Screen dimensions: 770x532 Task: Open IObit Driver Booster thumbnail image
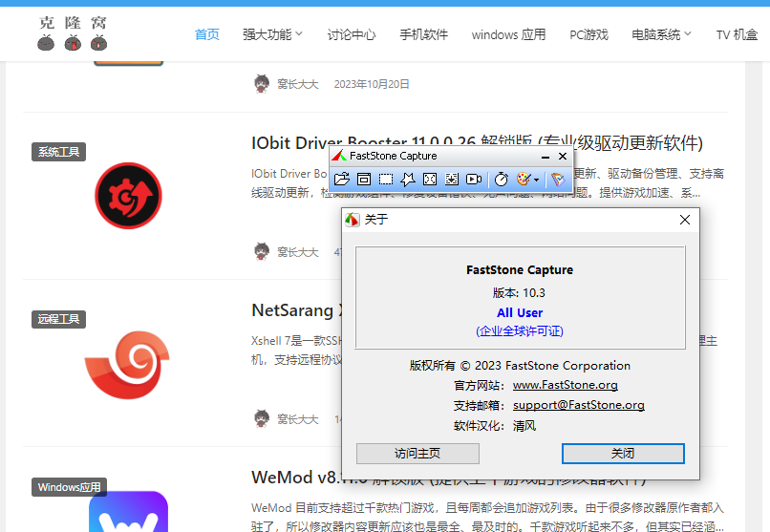click(x=128, y=196)
